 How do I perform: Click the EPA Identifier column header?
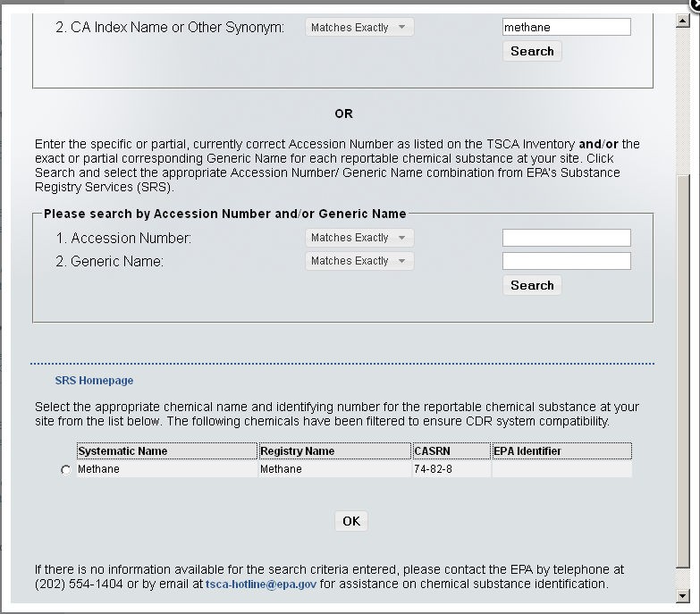click(x=527, y=451)
